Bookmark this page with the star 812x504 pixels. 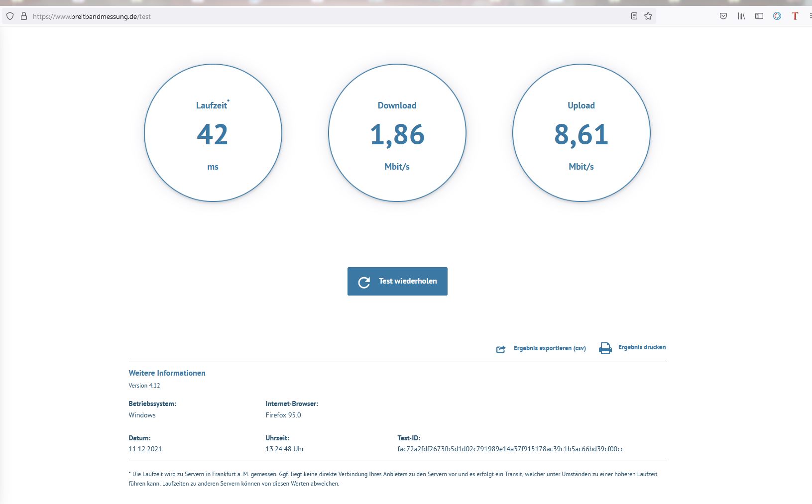click(648, 16)
